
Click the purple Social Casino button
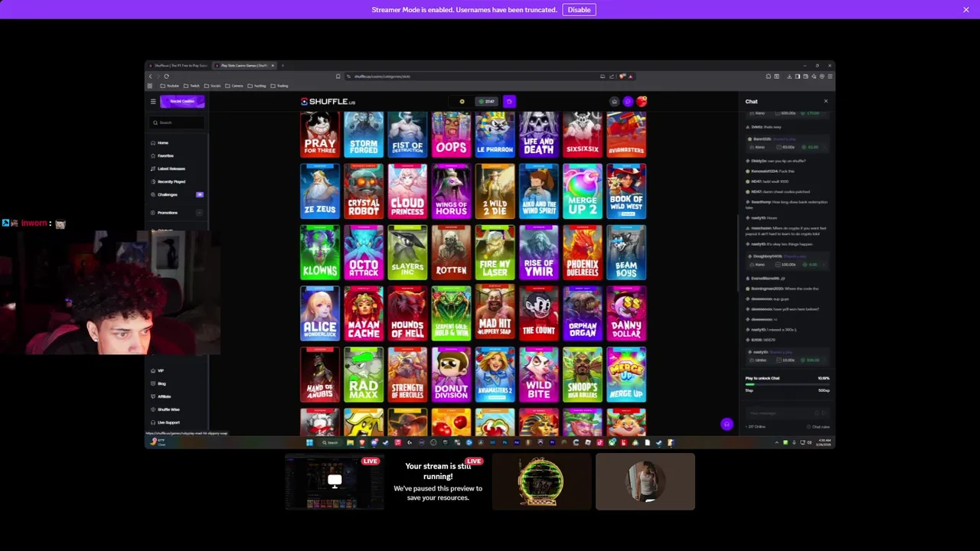tap(182, 101)
